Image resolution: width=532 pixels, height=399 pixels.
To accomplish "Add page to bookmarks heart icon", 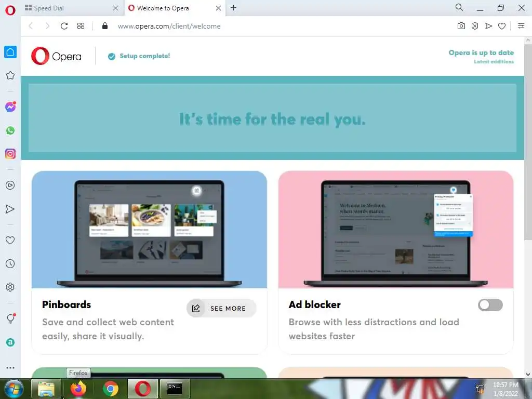I will (502, 26).
